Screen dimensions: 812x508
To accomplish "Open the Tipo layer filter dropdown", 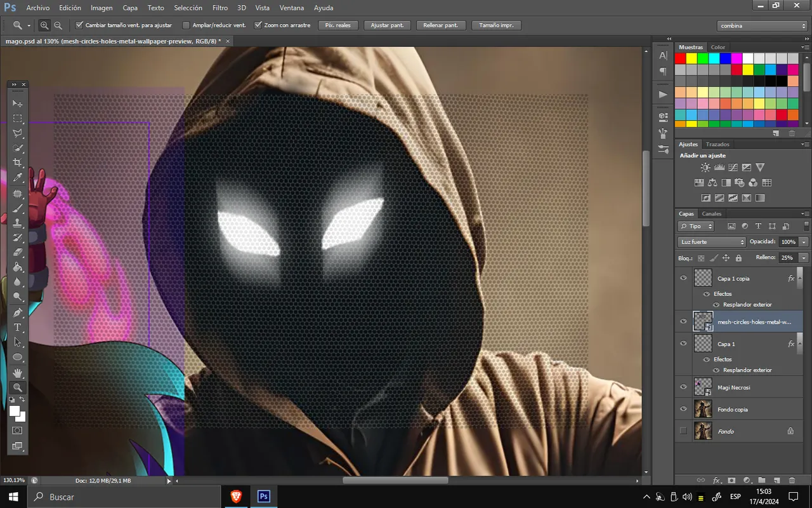I will (696, 226).
